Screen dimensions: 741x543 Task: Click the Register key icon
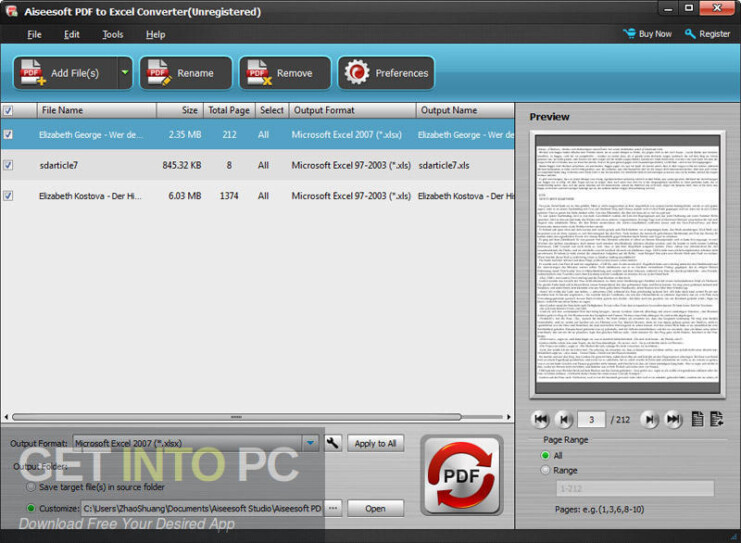690,34
